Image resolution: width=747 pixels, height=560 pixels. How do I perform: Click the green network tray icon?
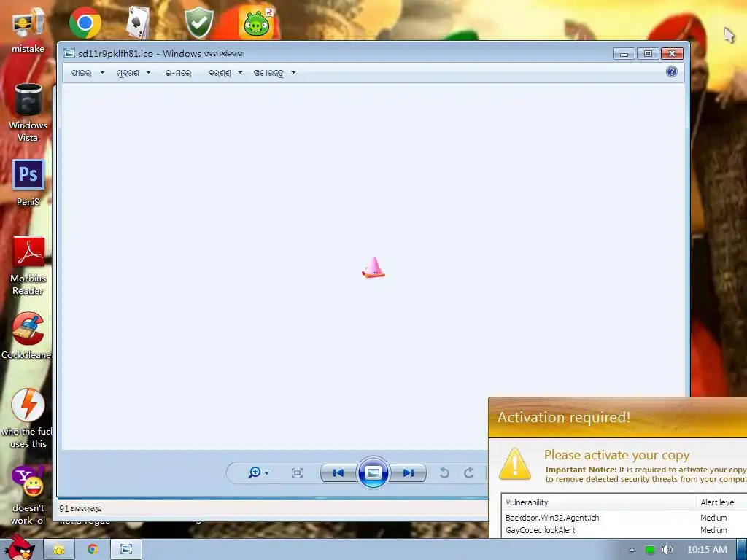[649, 550]
